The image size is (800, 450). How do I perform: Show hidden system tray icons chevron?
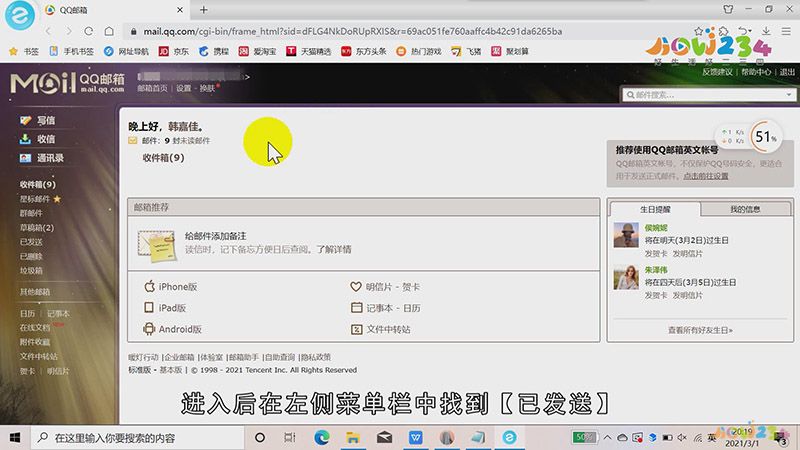click(x=607, y=437)
